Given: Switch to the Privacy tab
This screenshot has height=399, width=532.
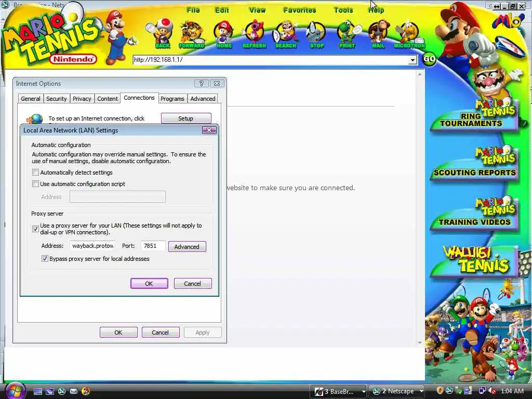Looking at the screenshot, I should click(82, 99).
